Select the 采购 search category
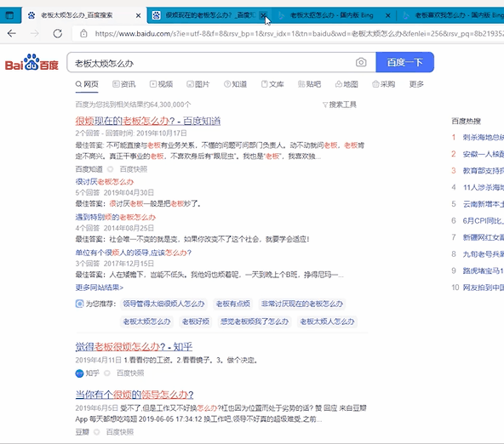Image resolution: width=504 pixels, height=444 pixels. [384, 84]
